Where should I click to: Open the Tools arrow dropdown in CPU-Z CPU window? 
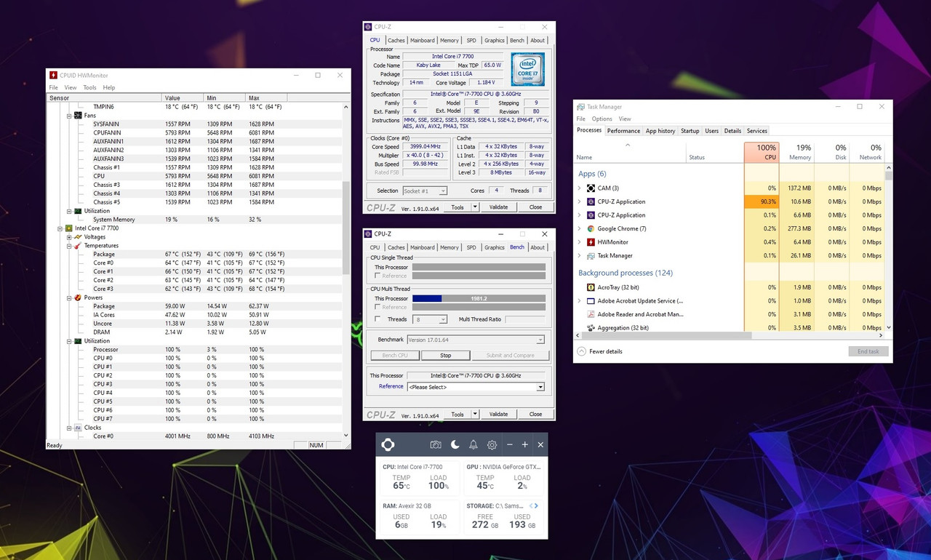pos(475,207)
